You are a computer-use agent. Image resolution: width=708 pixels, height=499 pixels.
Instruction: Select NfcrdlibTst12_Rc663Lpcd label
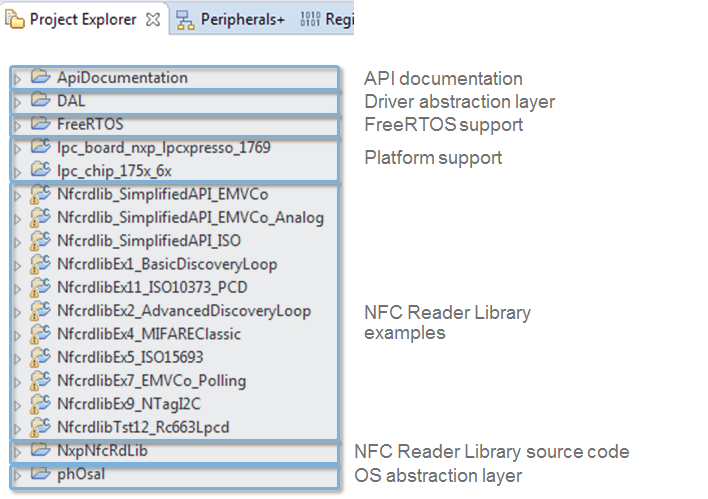tap(143, 427)
